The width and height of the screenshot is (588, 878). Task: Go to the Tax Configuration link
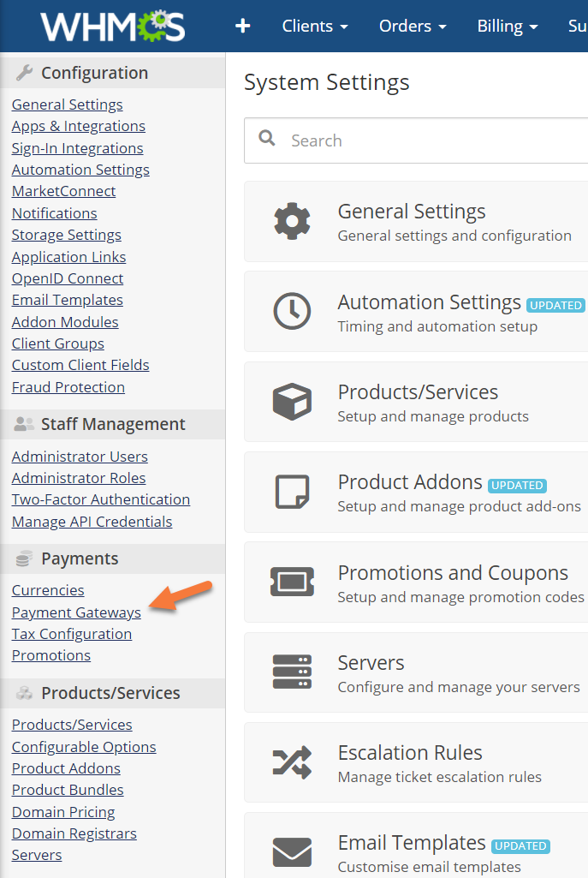point(72,634)
